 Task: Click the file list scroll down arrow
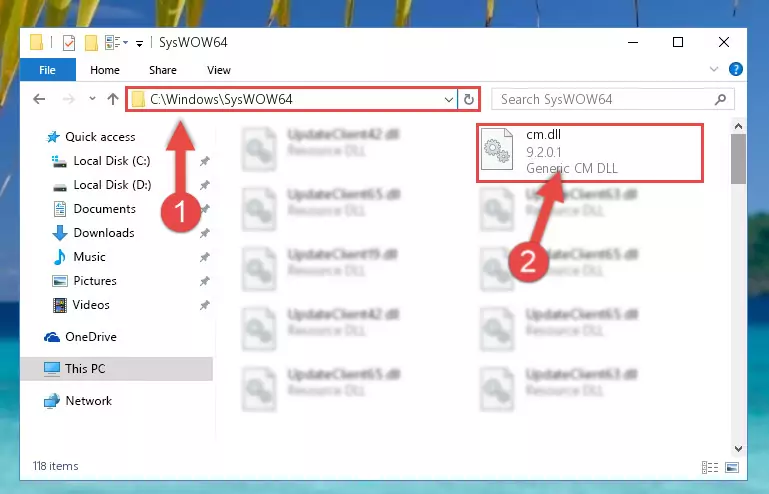[x=738, y=449]
